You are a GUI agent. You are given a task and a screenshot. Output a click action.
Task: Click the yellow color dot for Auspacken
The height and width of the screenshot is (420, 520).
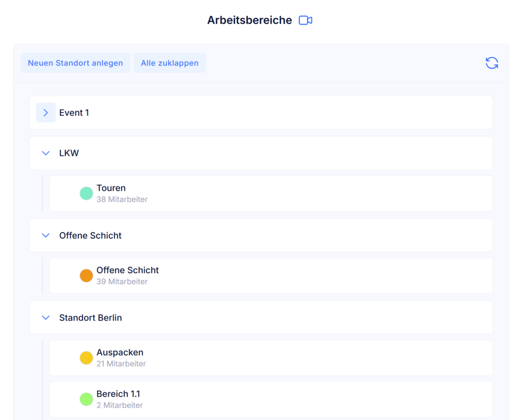click(x=86, y=358)
